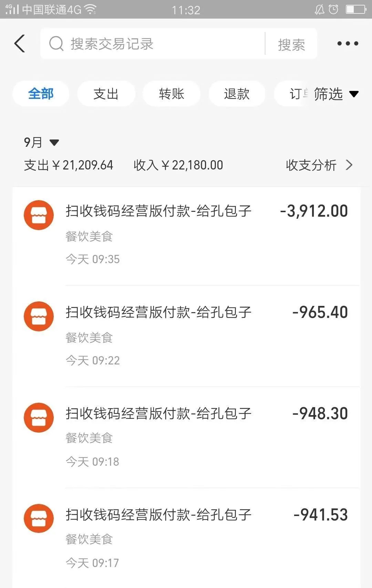Screen dimensions: 372x588
Task: Switch to the 支出 tab
Action: (106, 94)
